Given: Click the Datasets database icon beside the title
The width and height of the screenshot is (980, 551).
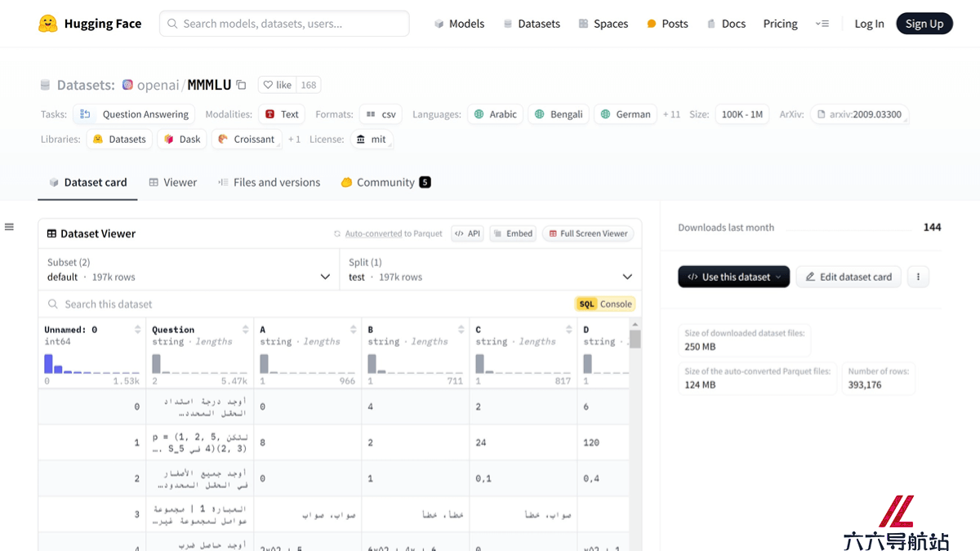Looking at the screenshot, I should 46,85.
